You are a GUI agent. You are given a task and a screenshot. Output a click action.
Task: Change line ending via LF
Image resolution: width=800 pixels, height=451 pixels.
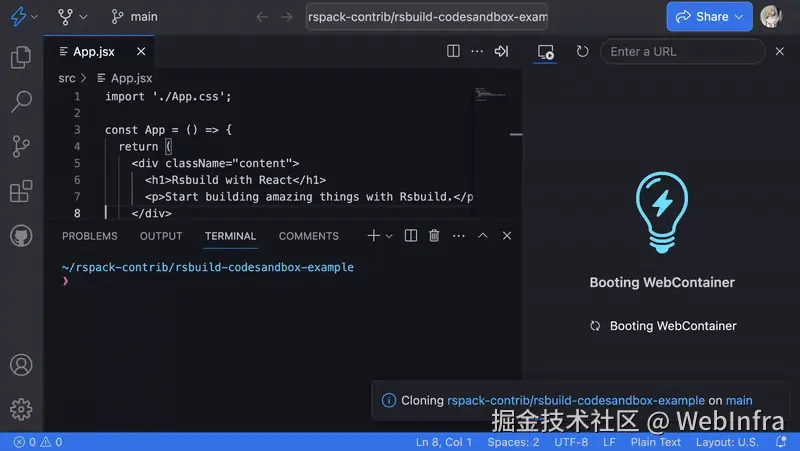pyautogui.click(x=609, y=442)
